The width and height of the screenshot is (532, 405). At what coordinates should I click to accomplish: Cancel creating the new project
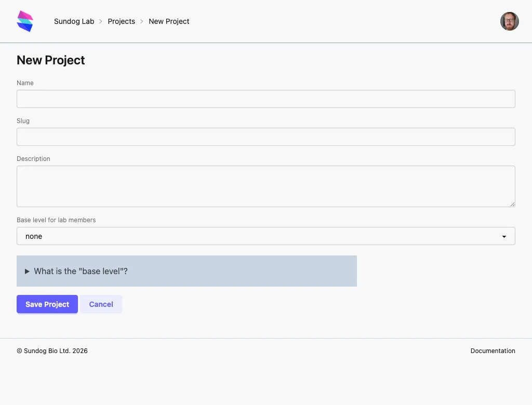101,304
